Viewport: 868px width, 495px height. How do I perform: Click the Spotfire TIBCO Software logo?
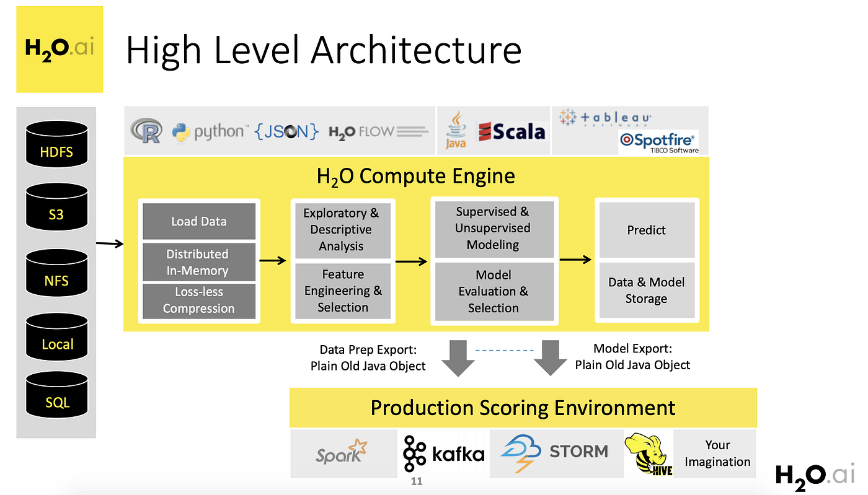point(658,142)
